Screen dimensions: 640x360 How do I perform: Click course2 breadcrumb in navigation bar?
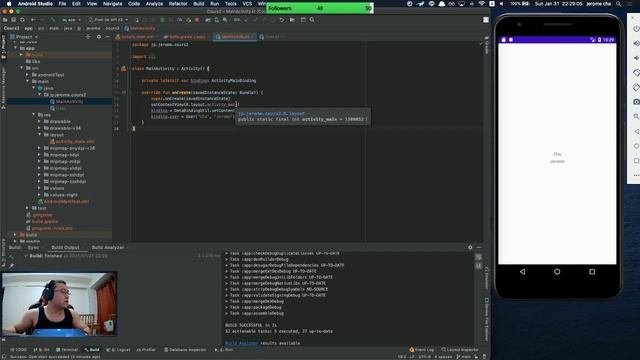[x=112, y=28]
